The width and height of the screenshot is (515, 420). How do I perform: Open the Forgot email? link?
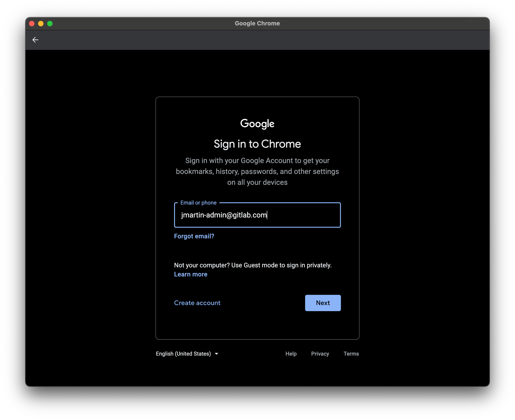pyautogui.click(x=194, y=236)
